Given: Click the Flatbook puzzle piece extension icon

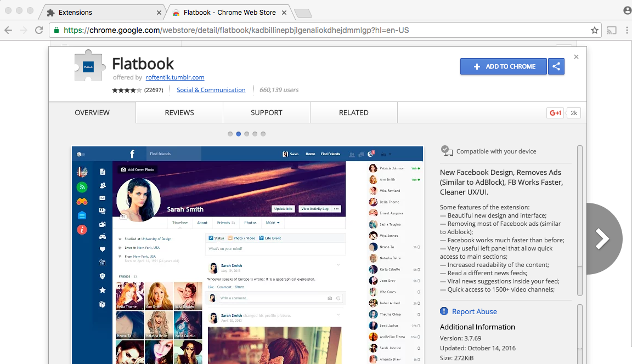Looking at the screenshot, I should 88,66.
